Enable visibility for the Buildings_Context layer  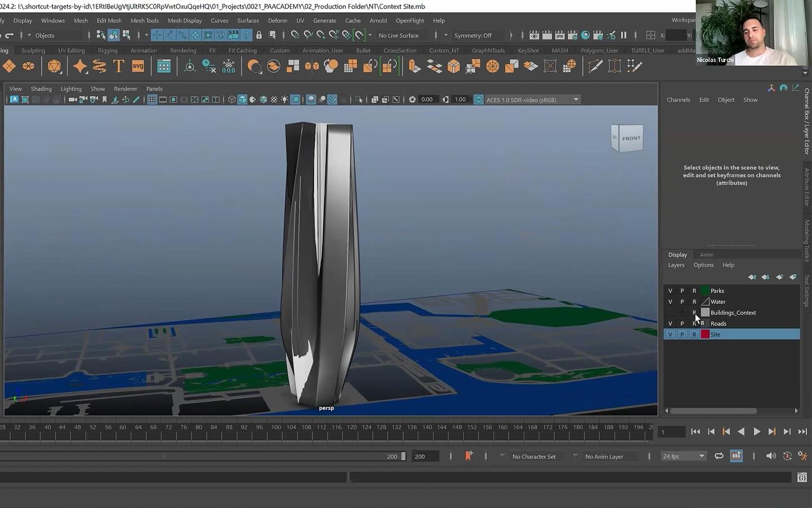click(x=670, y=312)
